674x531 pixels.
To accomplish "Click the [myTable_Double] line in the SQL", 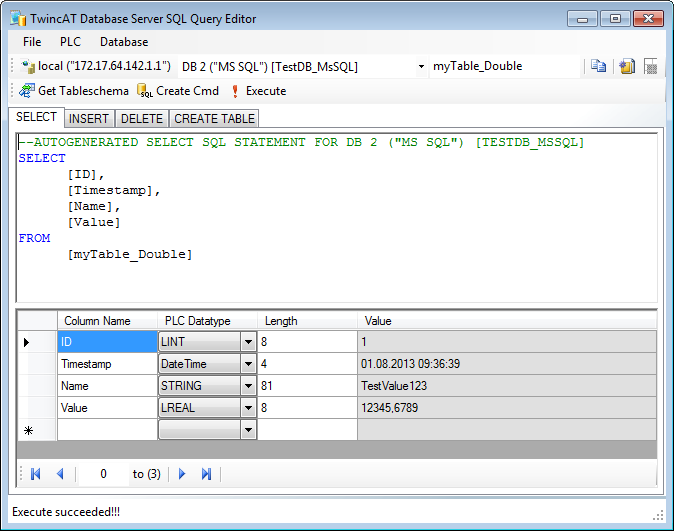I will (130, 254).
